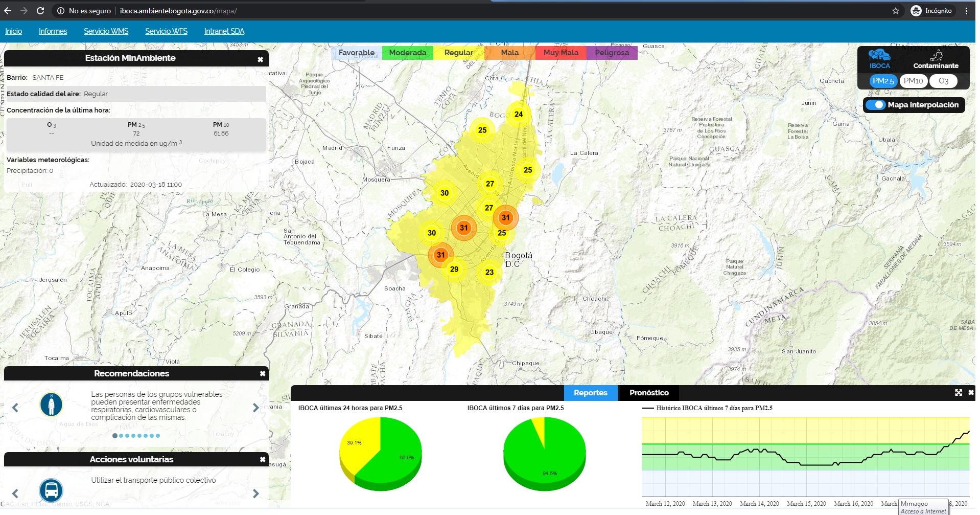This screenshot has width=980, height=515.
Task: Bookmark this page with the star icon
Action: click(896, 11)
